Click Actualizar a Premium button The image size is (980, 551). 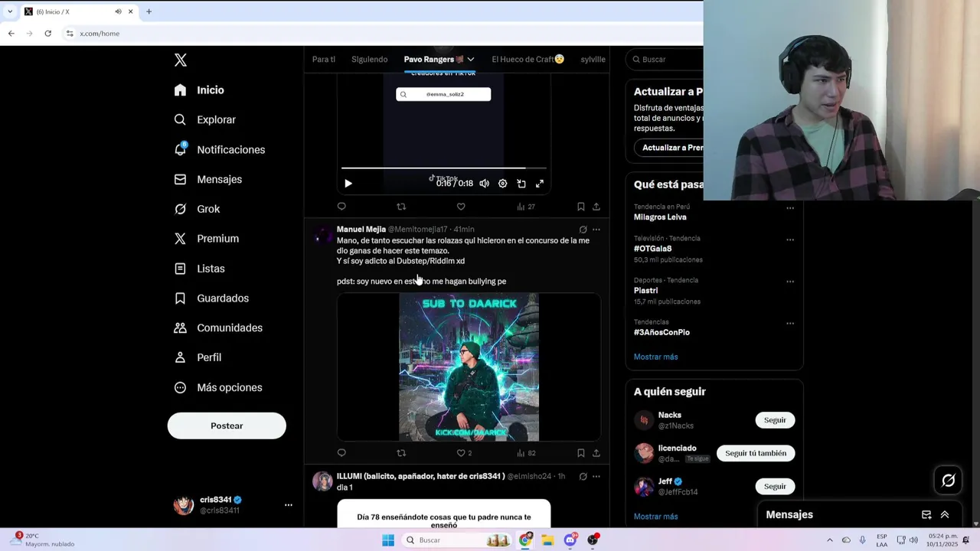tap(669, 148)
